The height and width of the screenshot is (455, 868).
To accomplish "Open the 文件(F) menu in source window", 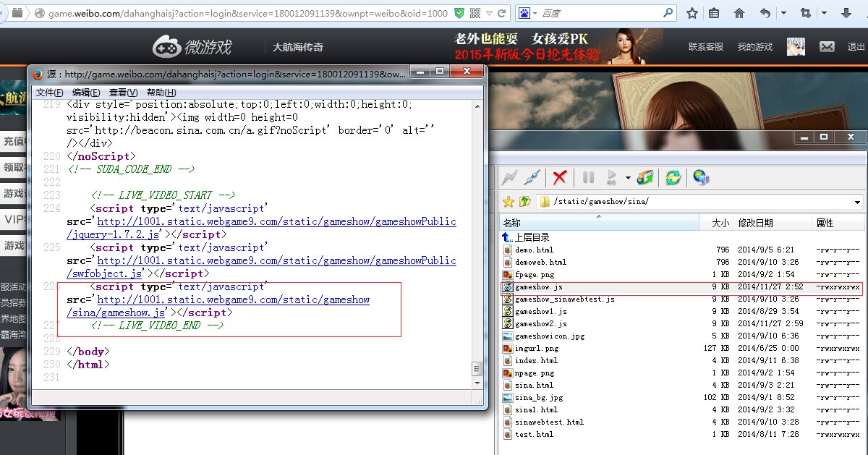I will 50,93.
